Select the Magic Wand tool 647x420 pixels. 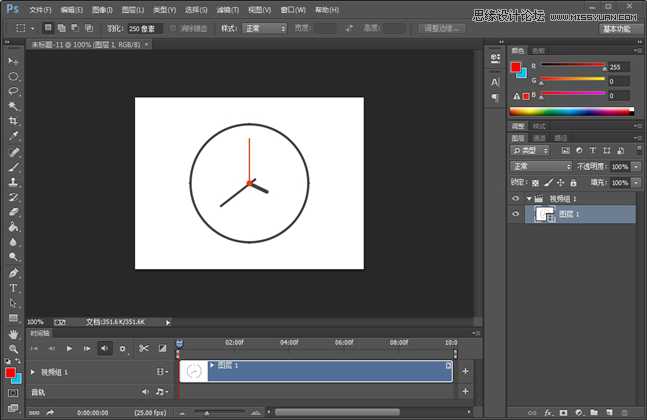(13, 106)
